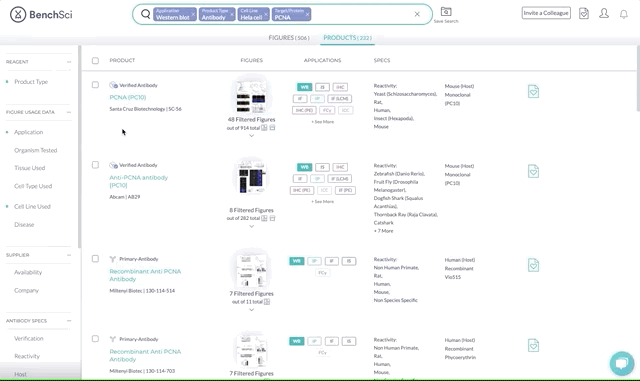640x381 pixels.
Task: Remove the Western blot application filter chip
Action: [x=193, y=15]
